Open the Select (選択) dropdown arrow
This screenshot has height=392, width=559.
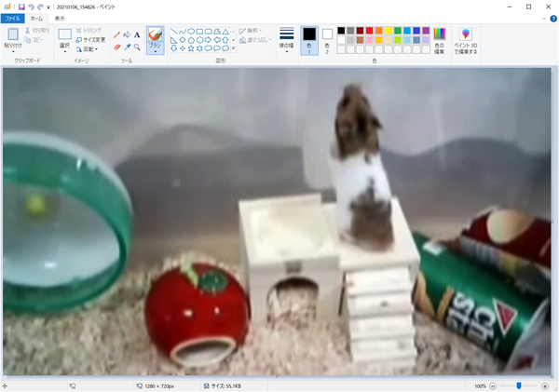pos(64,51)
